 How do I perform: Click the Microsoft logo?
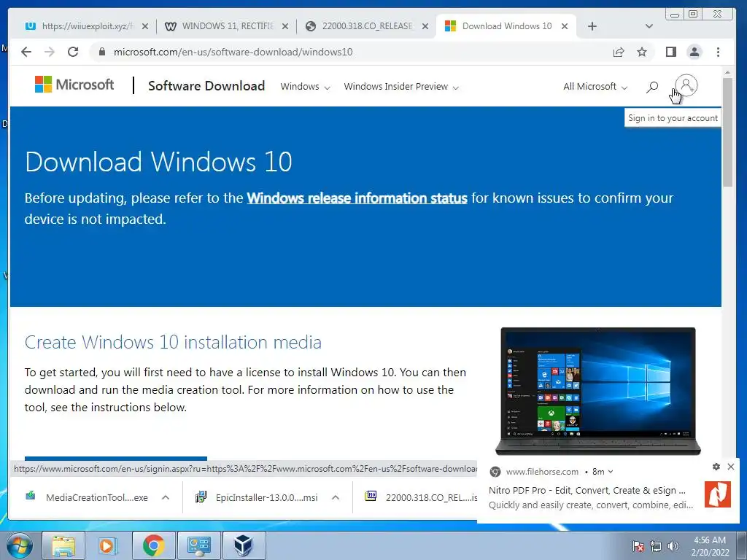[x=74, y=85]
